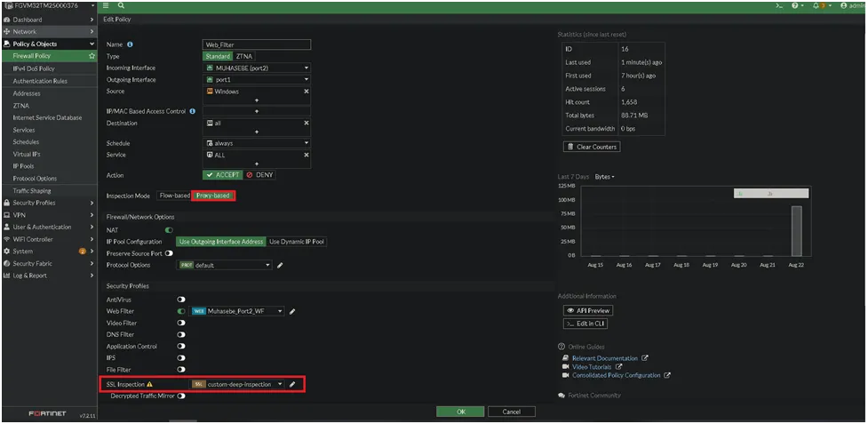Open the admin user menu
This screenshot has width=868, height=424.
point(853,5)
